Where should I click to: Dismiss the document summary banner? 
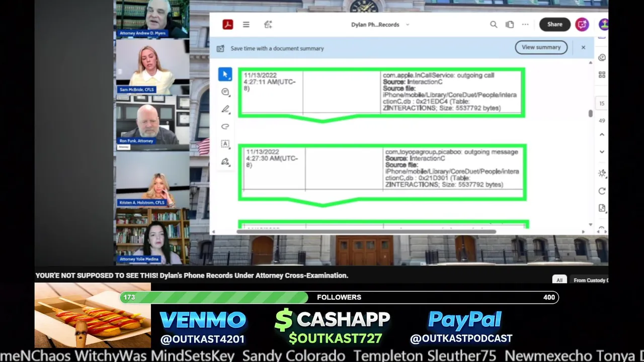pos(583,47)
